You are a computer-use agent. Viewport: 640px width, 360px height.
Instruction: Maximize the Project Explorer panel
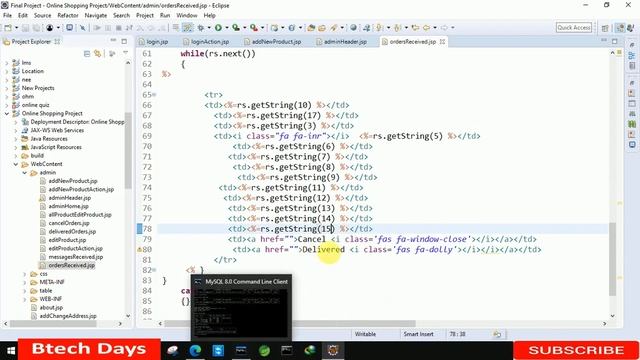[x=124, y=41]
